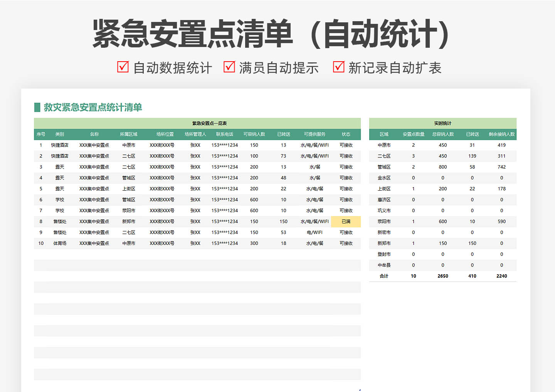This screenshot has height=392, width=555.
Task: Click the 序号 header cell
Action: (x=41, y=134)
